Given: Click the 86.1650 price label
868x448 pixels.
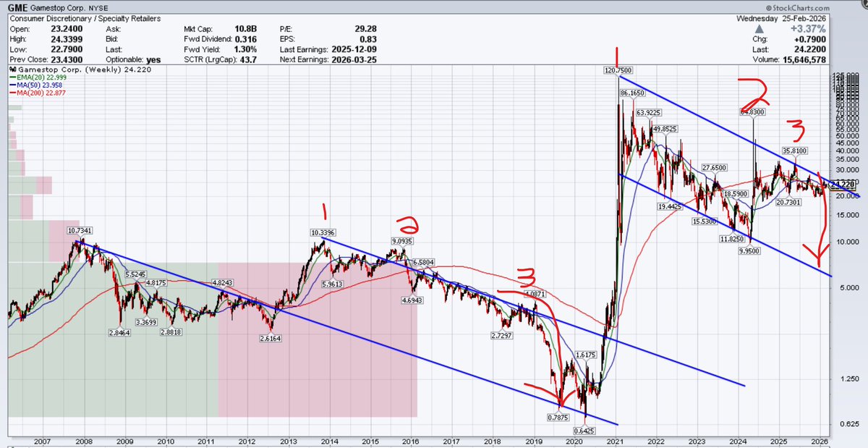Looking at the screenshot, I should coord(632,94).
